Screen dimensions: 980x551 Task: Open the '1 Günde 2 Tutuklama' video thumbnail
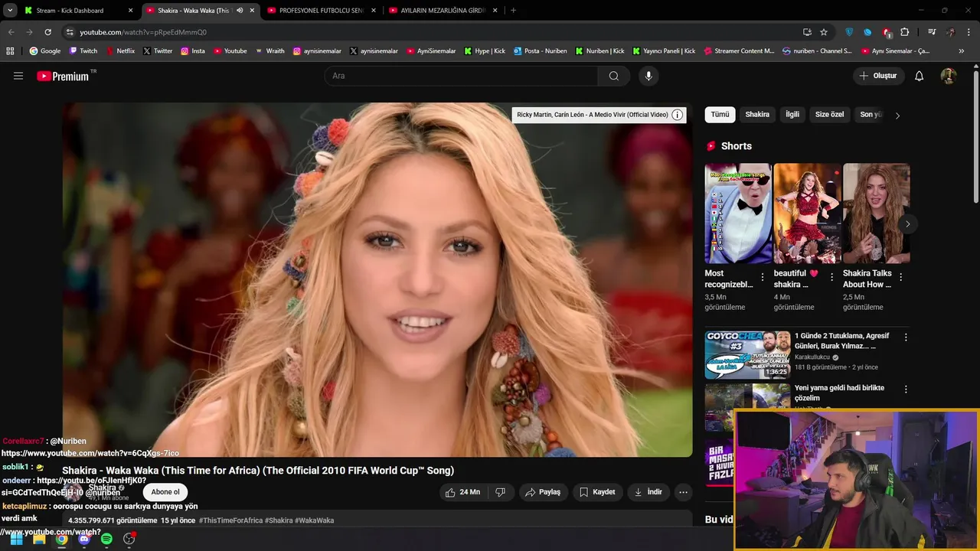[748, 354]
